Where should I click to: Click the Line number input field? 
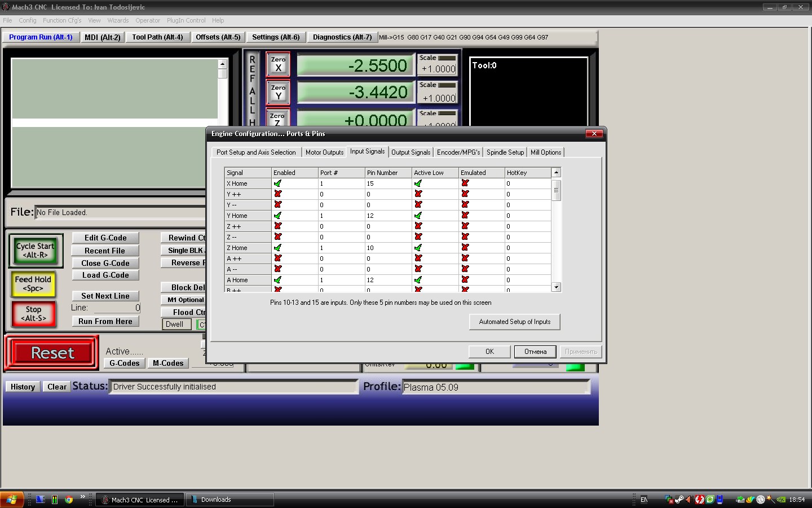pos(117,308)
